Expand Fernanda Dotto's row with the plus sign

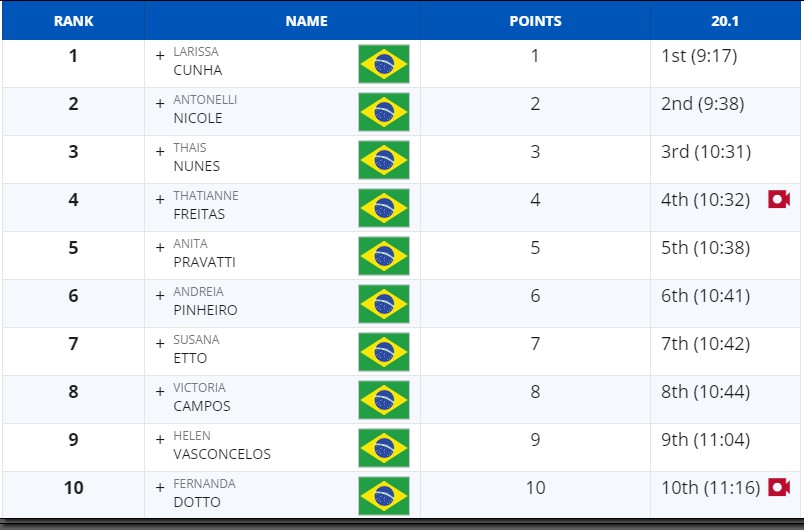160,487
